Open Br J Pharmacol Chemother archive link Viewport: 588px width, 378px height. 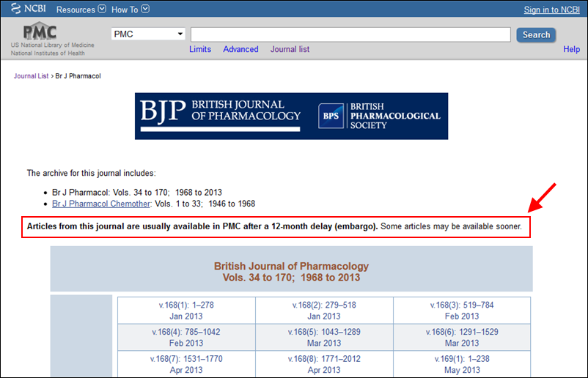[x=101, y=204]
